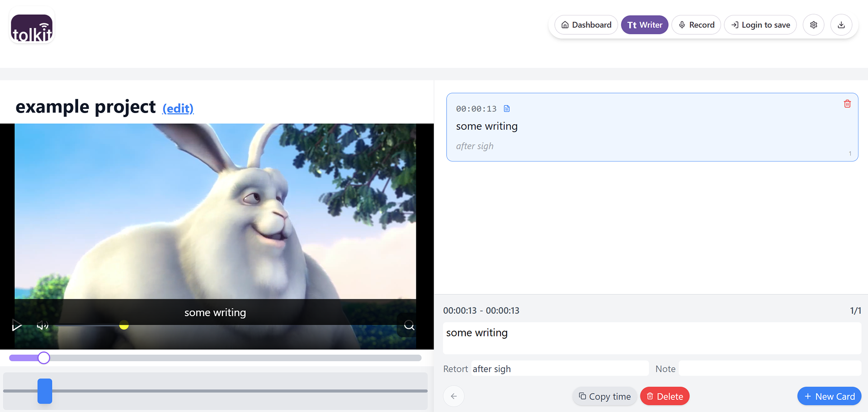
Task: Open the Record tab
Action: coord(696,25)
